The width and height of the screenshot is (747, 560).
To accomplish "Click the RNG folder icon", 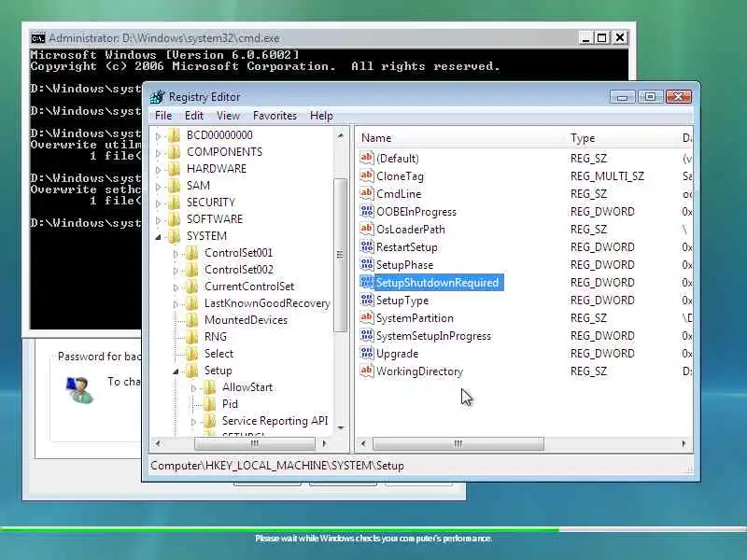I will (192, 337).
